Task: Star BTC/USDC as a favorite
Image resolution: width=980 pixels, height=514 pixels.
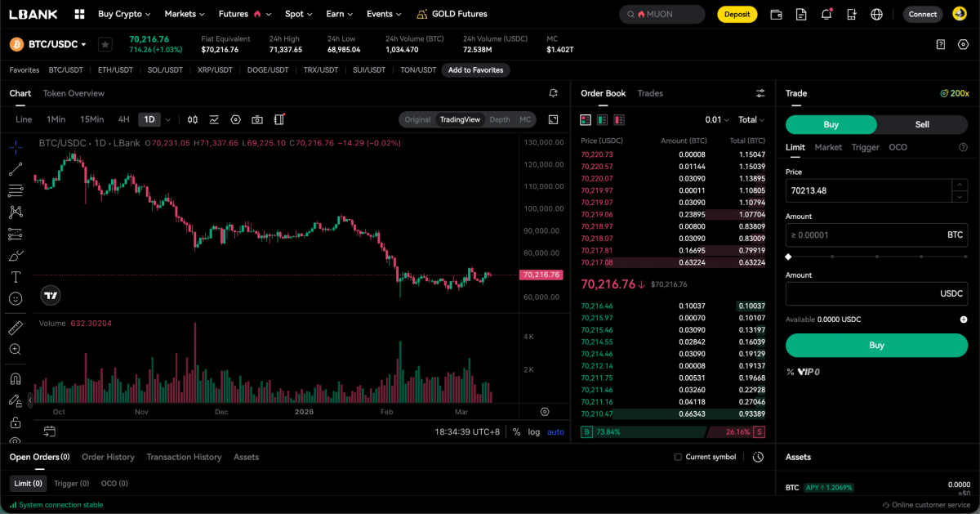Action: click(x=105, y=44)
